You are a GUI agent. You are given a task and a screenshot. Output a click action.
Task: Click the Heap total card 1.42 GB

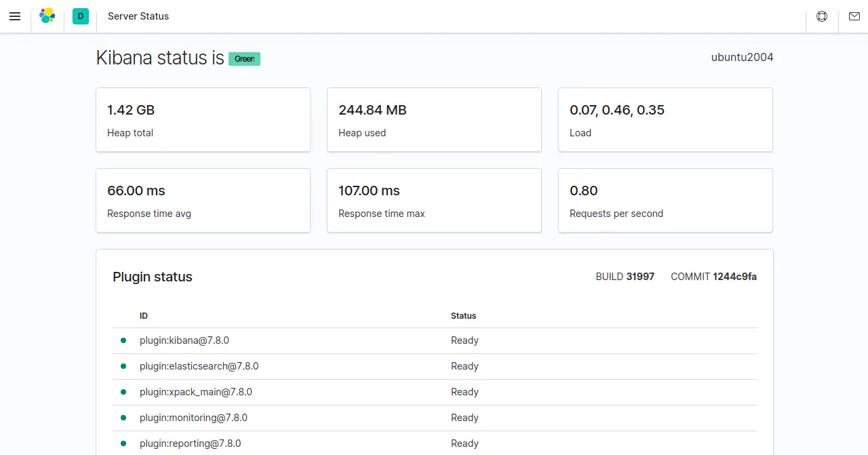coord(203,119)
